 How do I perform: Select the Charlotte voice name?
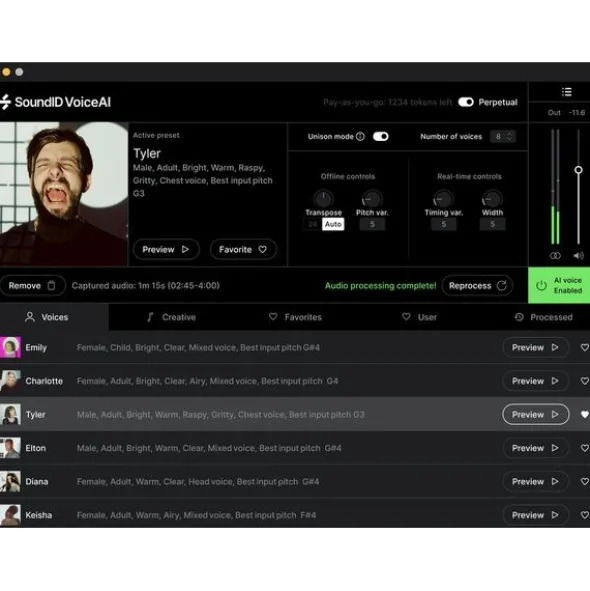[44, 381]
